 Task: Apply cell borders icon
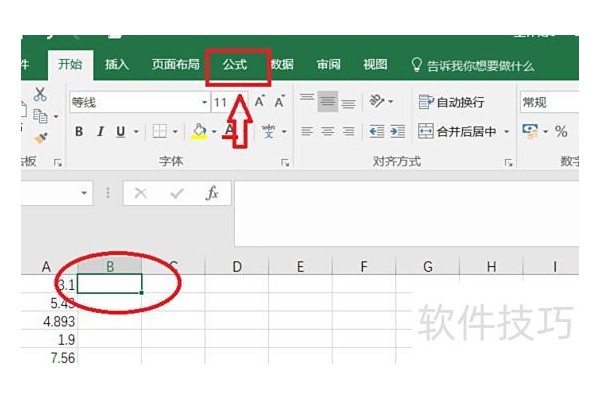pyautogui.click(x=160, y=131)
